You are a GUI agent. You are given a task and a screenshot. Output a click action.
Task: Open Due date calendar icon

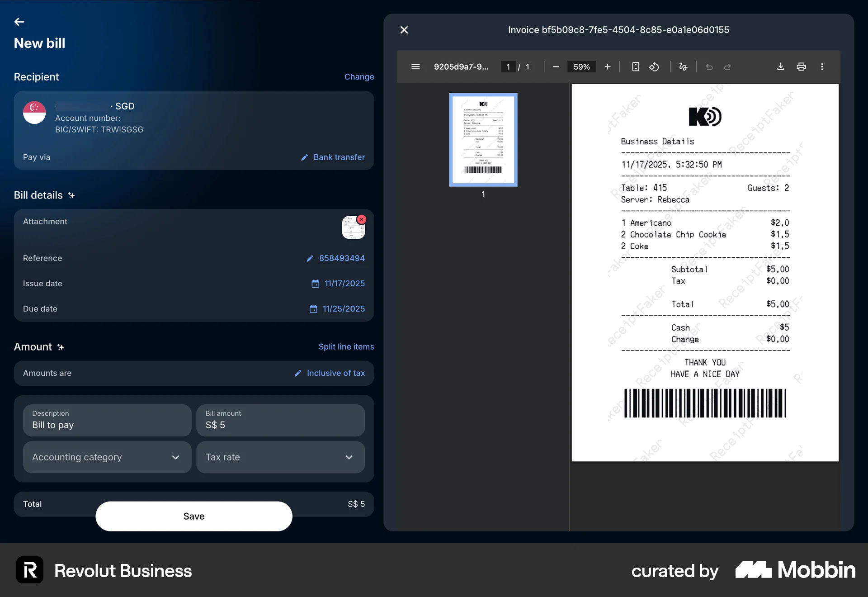pos(313,309)
